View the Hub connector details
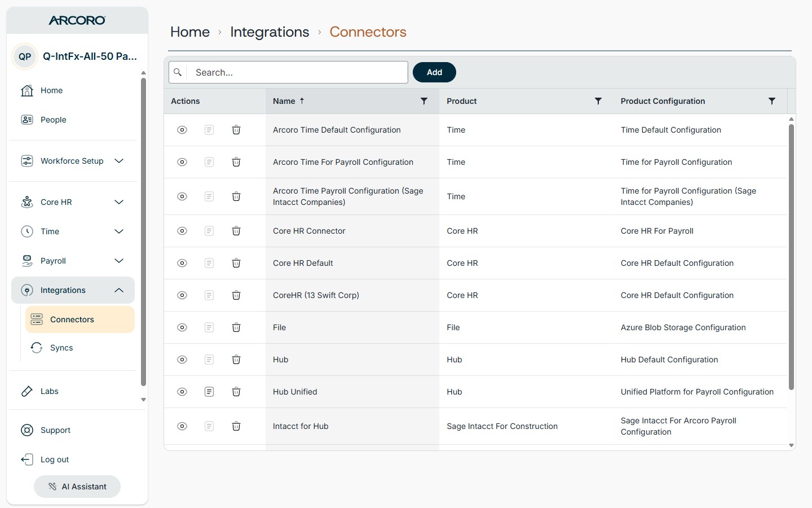 (182, 360)
